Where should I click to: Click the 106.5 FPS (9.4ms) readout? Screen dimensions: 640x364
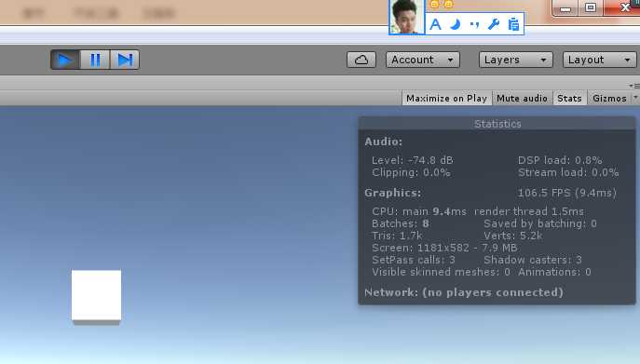[x=567, y=193]
